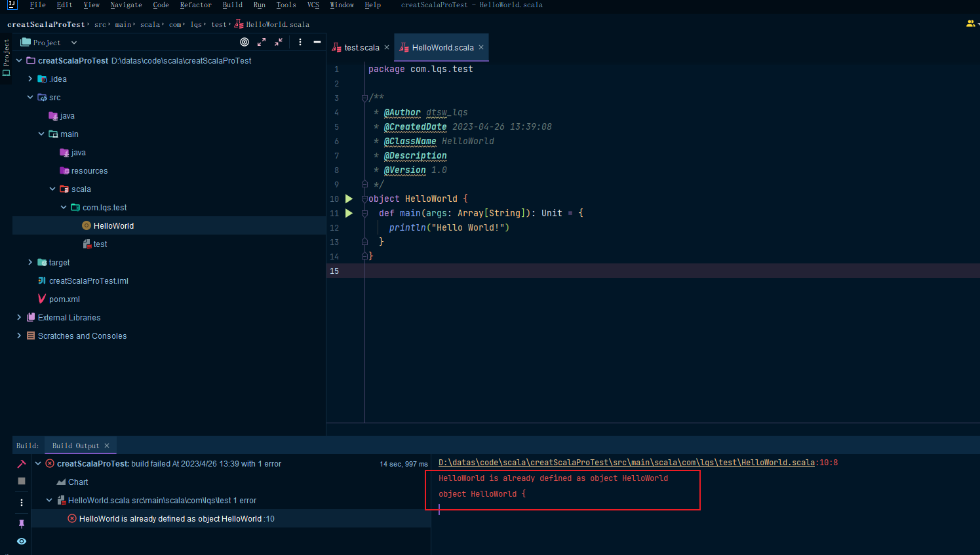
Task: Click the IntelliJ IDEA logo icon
Action: pos(12,5)
